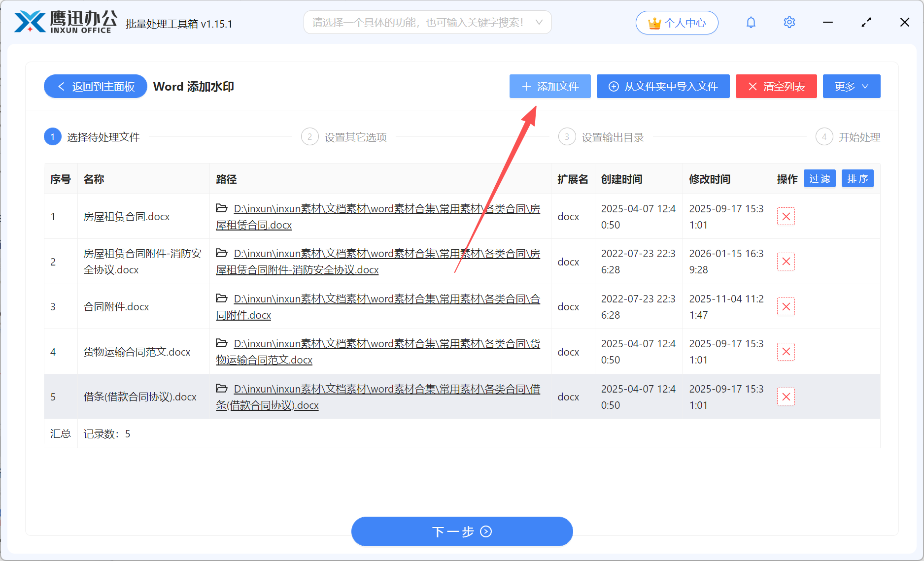Click the 名称 column header

94,179
